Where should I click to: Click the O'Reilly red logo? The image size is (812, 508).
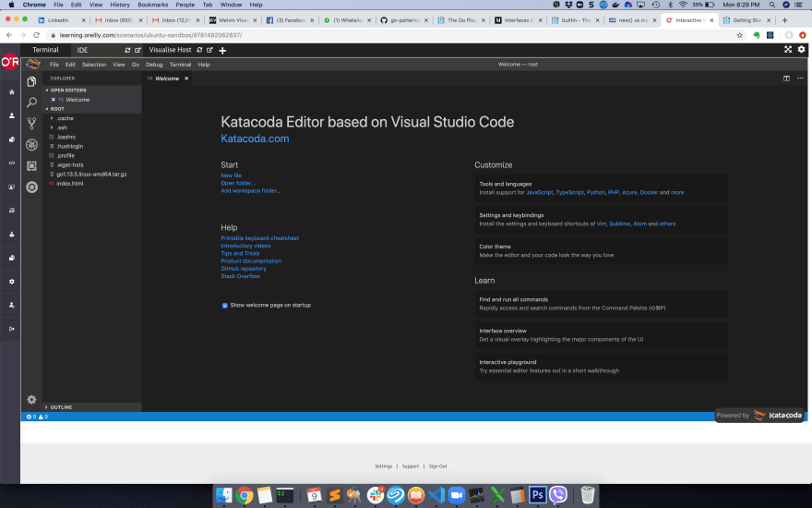pyautogui.click(x=10, y=62)
